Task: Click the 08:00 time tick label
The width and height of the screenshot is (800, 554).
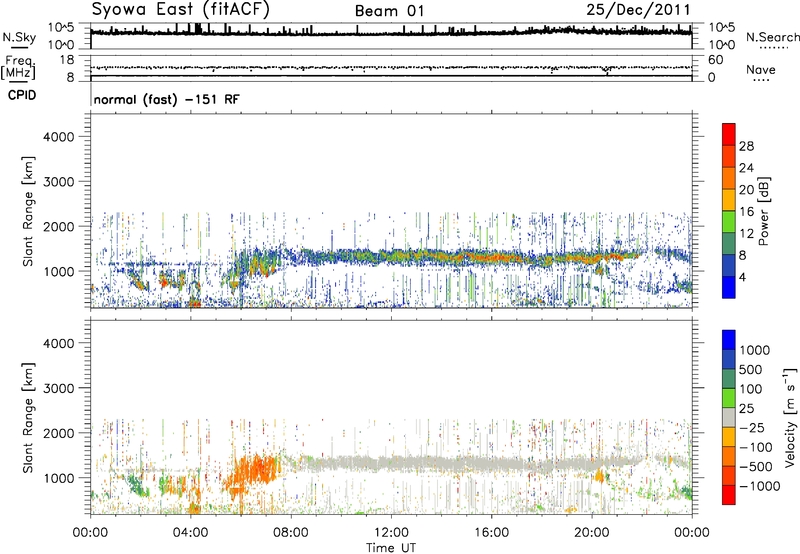Action: pyautogui.click(x=291, y=533)
